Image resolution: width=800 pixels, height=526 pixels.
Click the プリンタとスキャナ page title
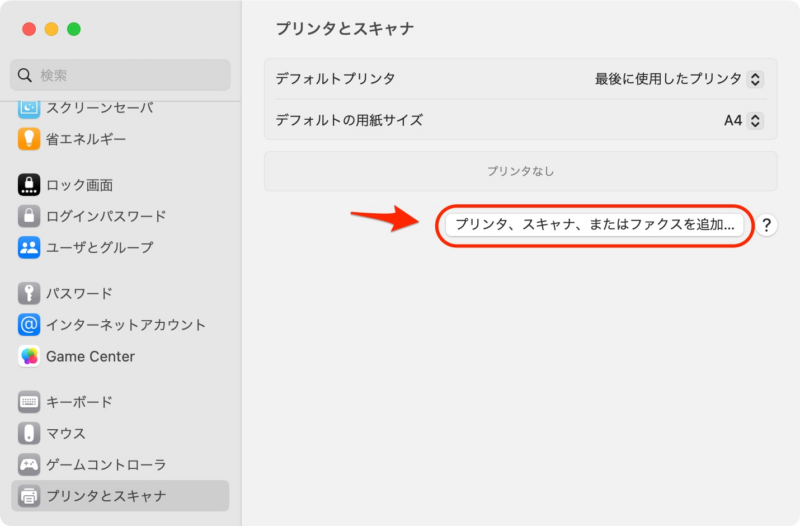click(x=344, y=29)
